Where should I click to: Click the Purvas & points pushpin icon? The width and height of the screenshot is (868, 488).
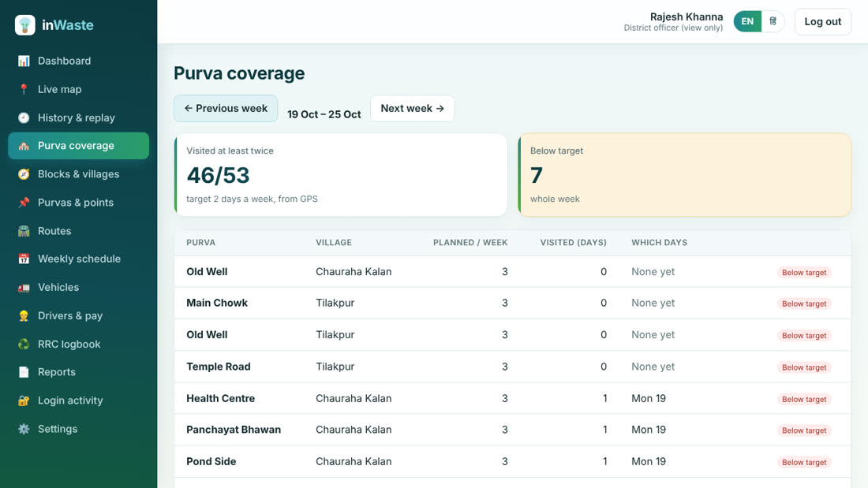(23, 203)
